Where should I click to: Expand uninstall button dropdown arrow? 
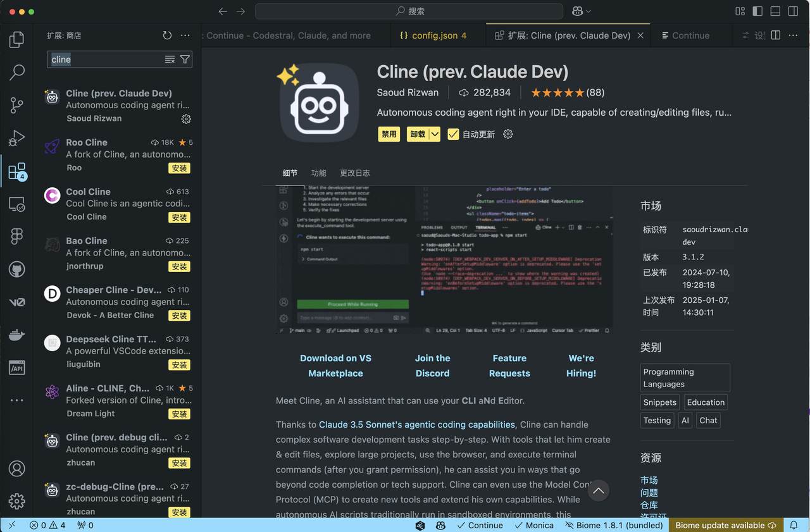[x=434, y=134]
